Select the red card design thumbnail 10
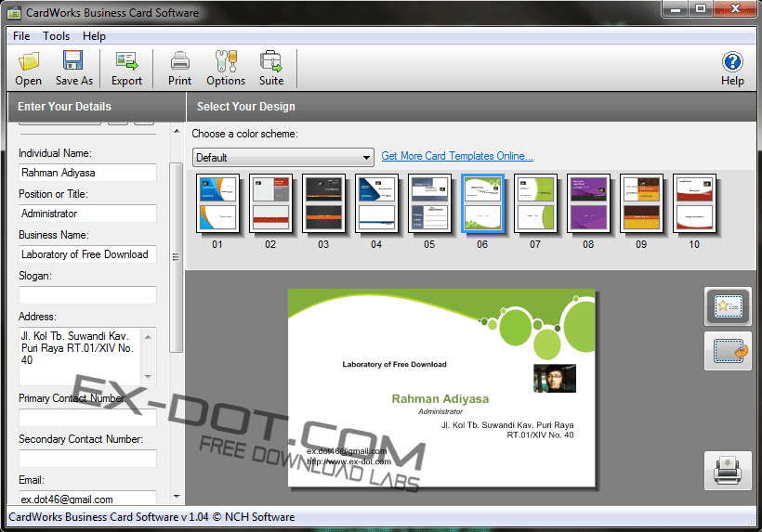 (x=694, y=203)
